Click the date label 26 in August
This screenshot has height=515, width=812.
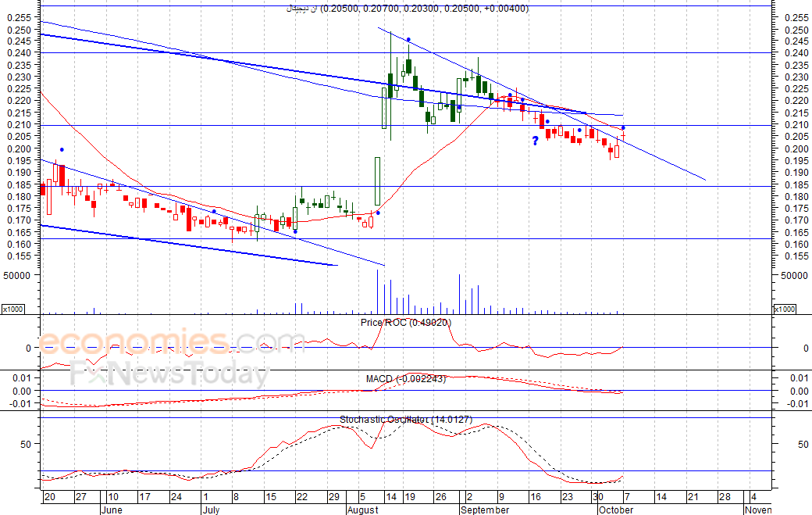click(x=440, y=497)
